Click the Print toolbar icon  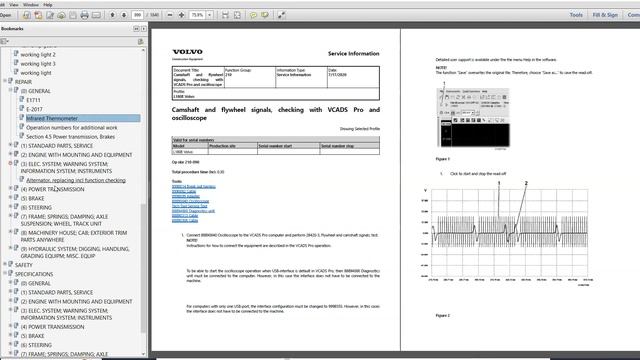tap(84, 15)
